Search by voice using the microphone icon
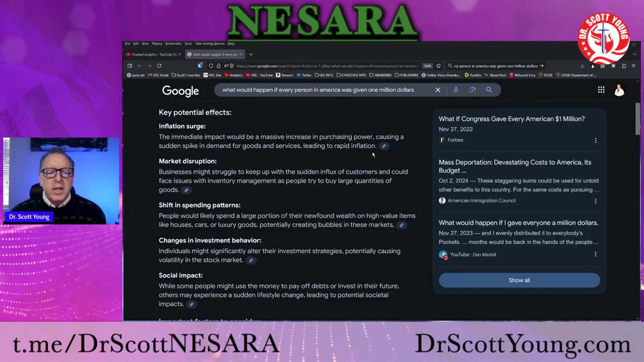Image resolution: width=644 pixels, height=362 pixels. (456, 89)
